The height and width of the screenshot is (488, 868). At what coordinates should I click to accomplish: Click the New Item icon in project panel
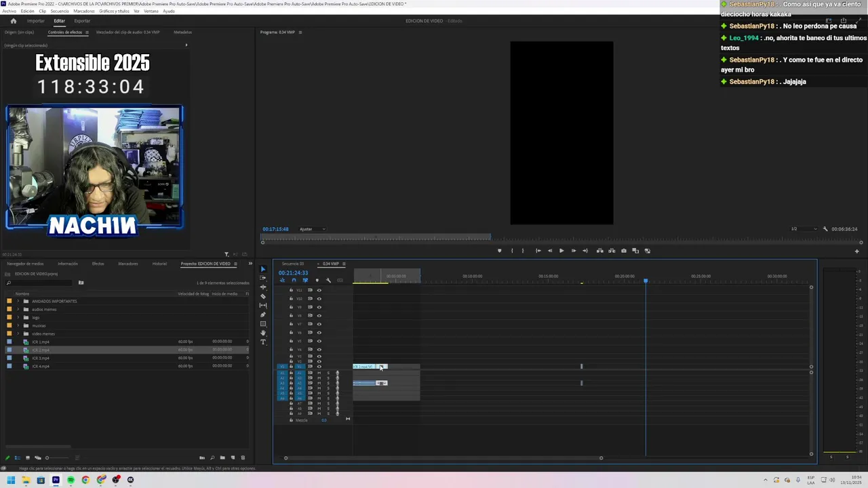tap(233, 457)
